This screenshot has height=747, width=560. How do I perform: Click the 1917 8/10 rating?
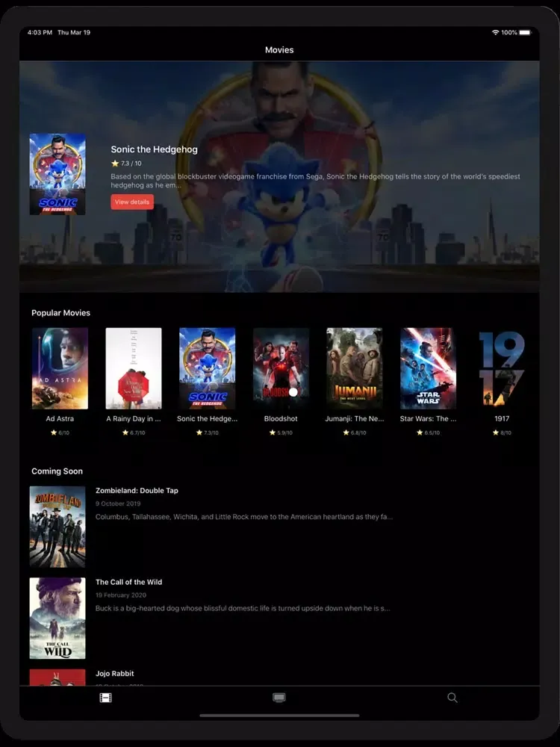[502, 433]
